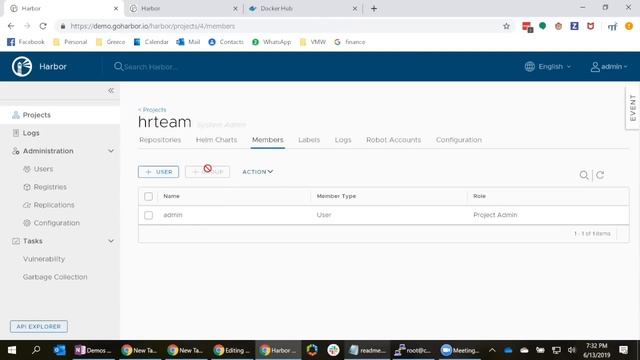The image size is (640, 360).
Task: Open Vulnerability under Tasks
Action: (x=44, y=259)
